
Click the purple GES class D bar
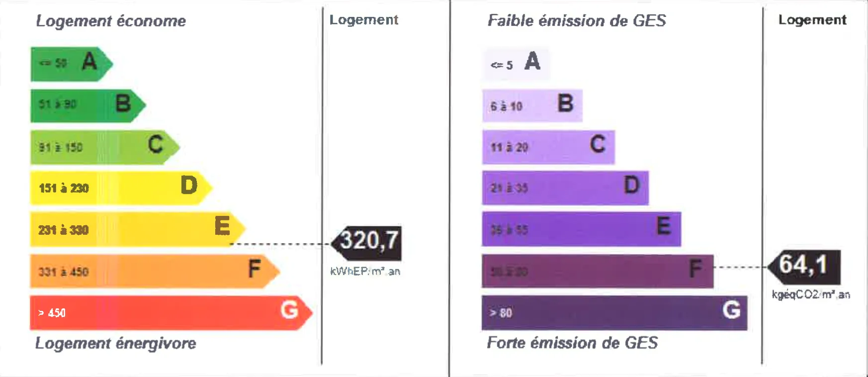pos(565,188)
